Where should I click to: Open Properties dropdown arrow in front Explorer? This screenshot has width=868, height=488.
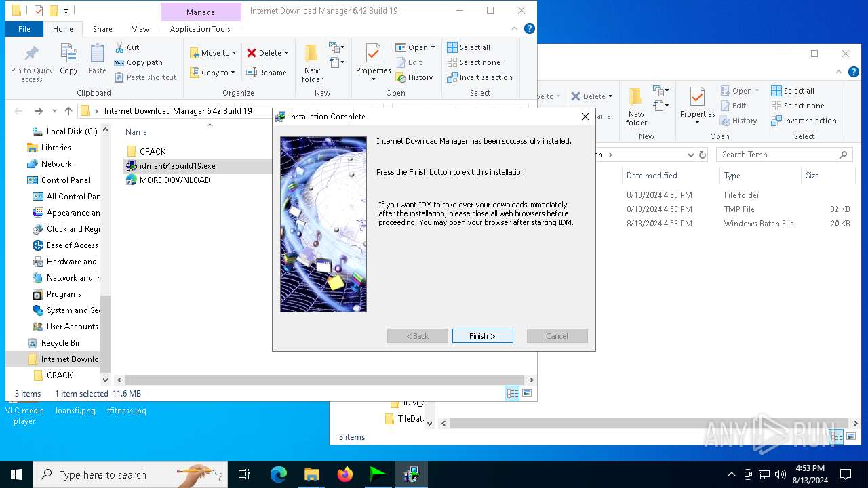click(373, 79)
